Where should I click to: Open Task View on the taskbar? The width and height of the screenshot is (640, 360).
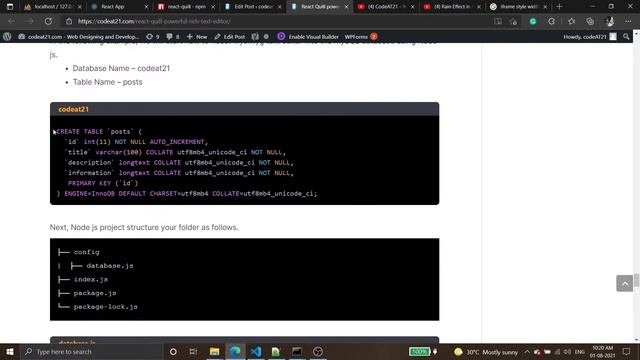pos(193,351)
